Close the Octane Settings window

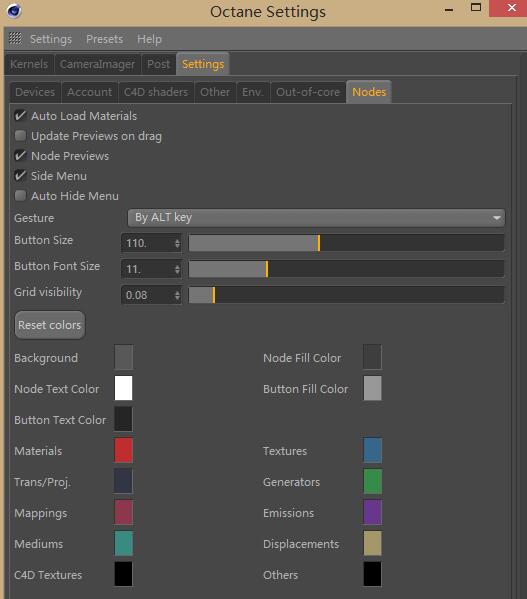click(x=510, y=8)
